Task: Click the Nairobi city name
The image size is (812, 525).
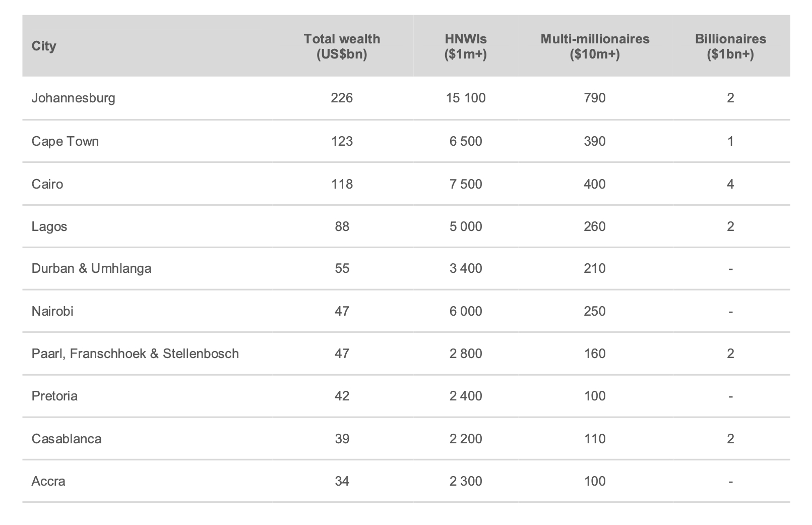Action: click(52, 311)
